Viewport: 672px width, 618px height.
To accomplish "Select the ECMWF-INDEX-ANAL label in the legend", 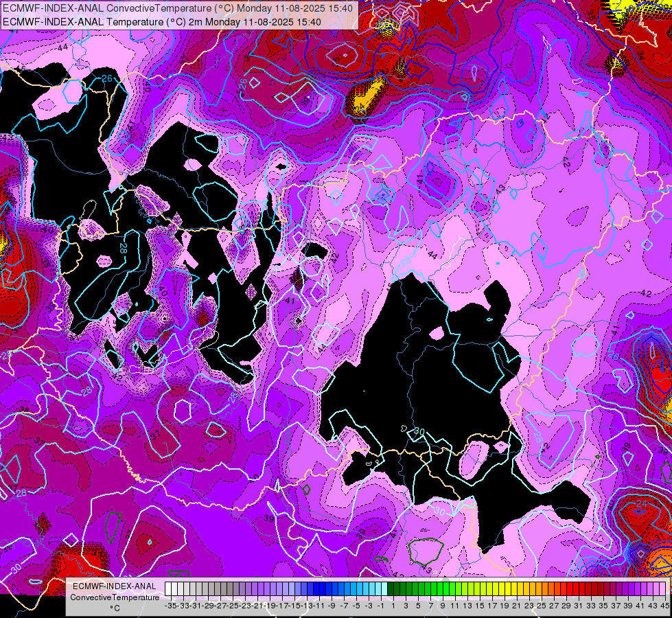I will click(115, 586).
